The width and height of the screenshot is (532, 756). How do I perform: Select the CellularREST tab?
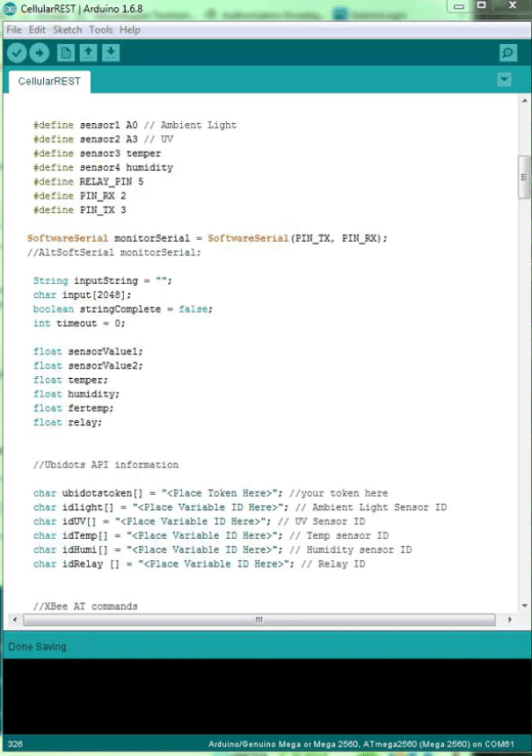[49, 82]
